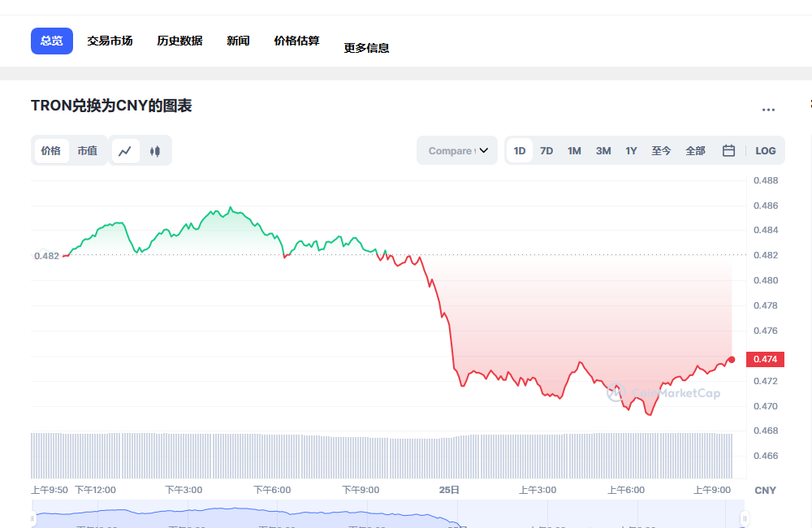Select the 1M time range
812x528 pixels.
[574, 151]
